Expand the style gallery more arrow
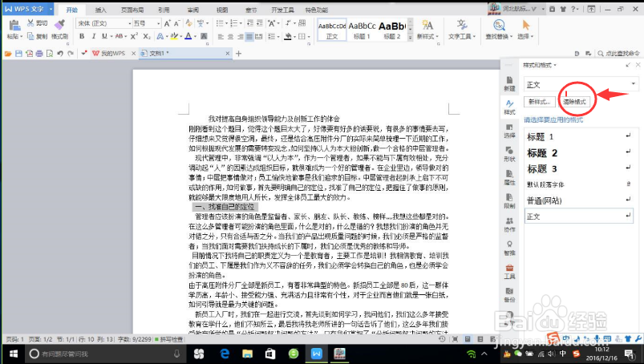The height and width of the screenshot is (364, 644). tap(410, 38)
